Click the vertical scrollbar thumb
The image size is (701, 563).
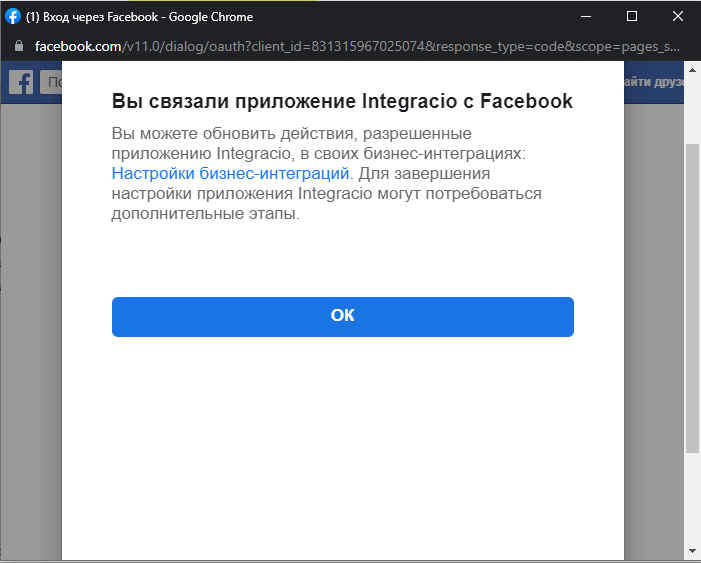692,298
